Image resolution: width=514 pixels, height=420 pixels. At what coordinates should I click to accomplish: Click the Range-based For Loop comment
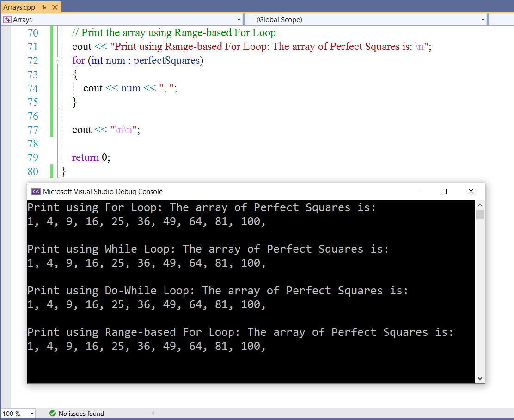point(174,33)
